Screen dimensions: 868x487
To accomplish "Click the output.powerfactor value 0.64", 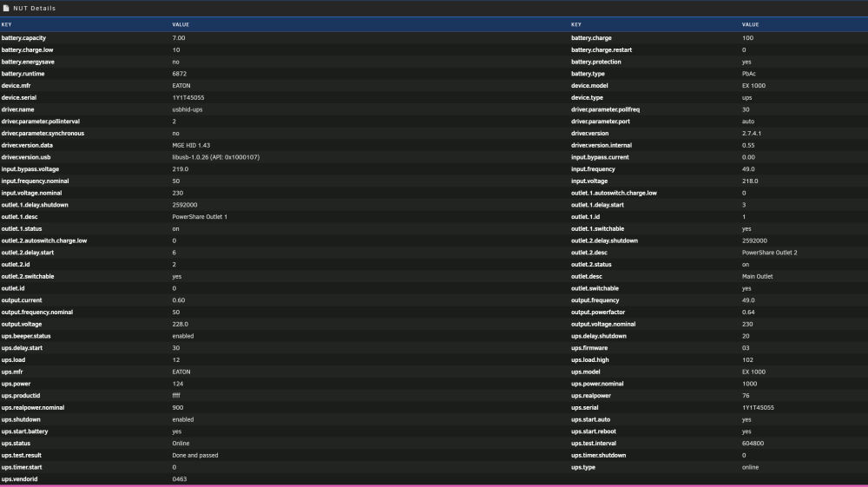I will 748,313.
